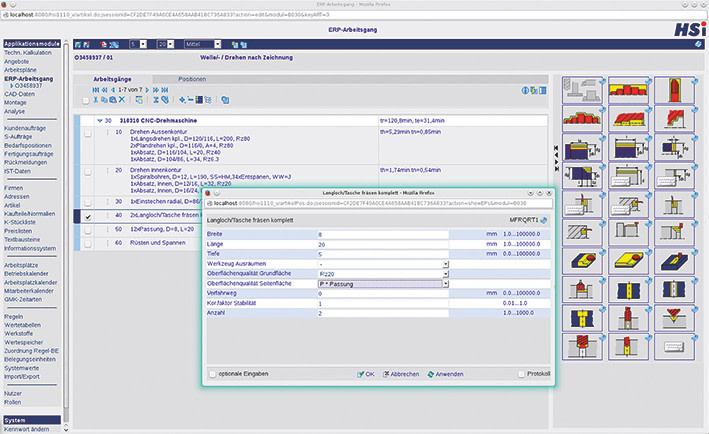Select the red V-shaped countersink feature thumbnail

[674, 318]
